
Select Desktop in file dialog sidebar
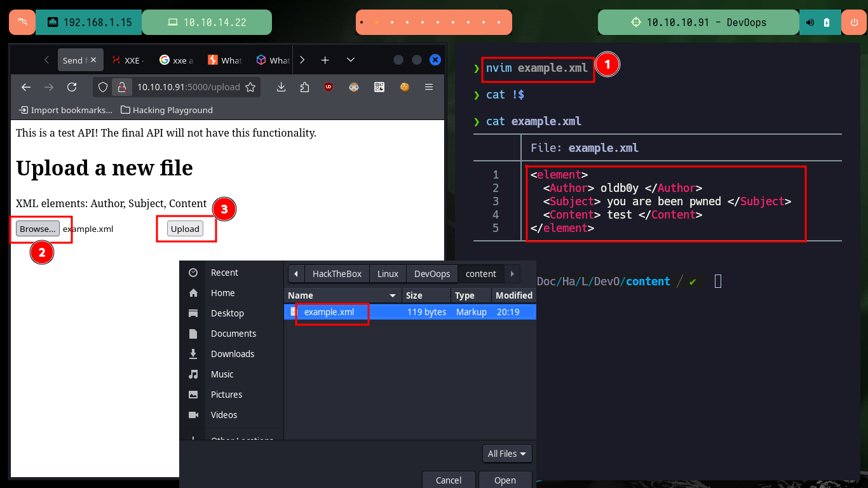[x=231, y=313]
